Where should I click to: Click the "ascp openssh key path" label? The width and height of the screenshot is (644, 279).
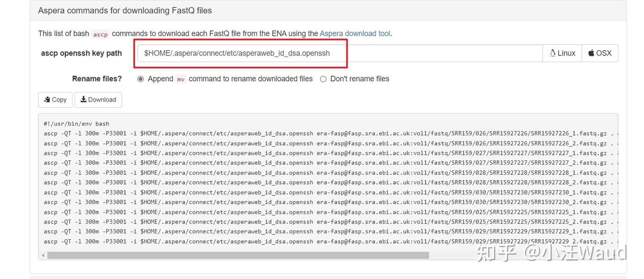coord(81,53)
